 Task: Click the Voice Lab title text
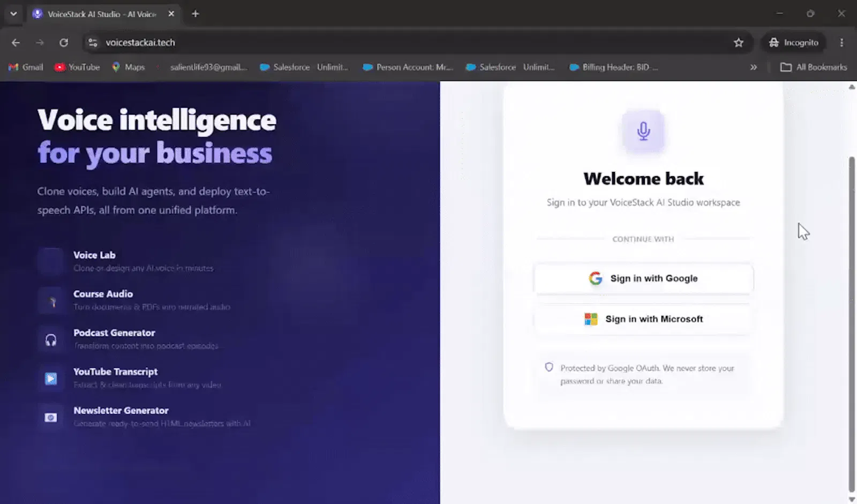click(94, 255)
